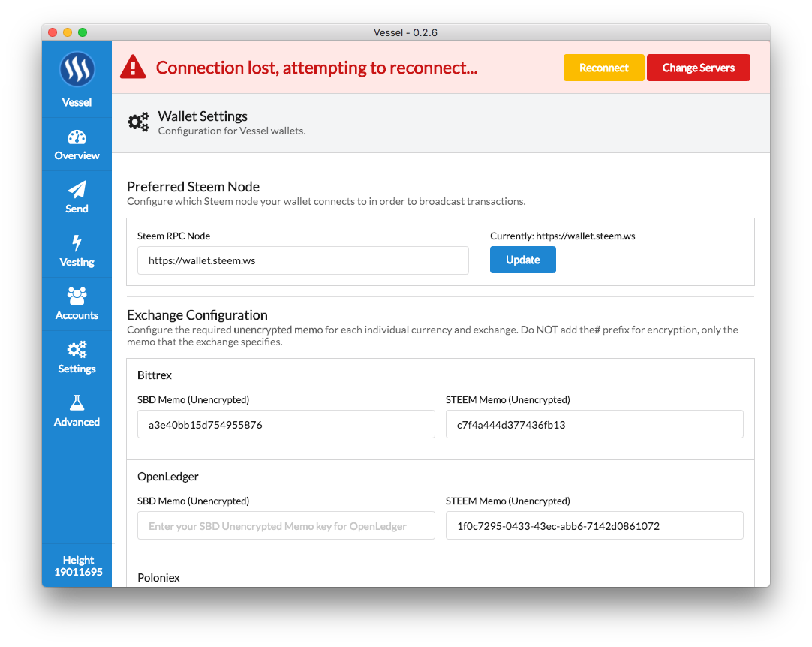Focus the Steem RPC Node field
Viewport: 812px width, 647px height.
302,260
